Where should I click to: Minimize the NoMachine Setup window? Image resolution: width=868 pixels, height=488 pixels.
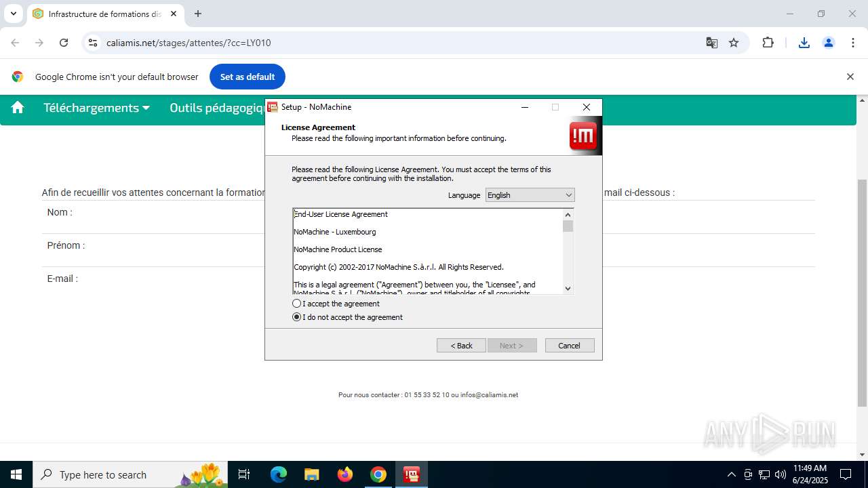click(x=525, y=107)
